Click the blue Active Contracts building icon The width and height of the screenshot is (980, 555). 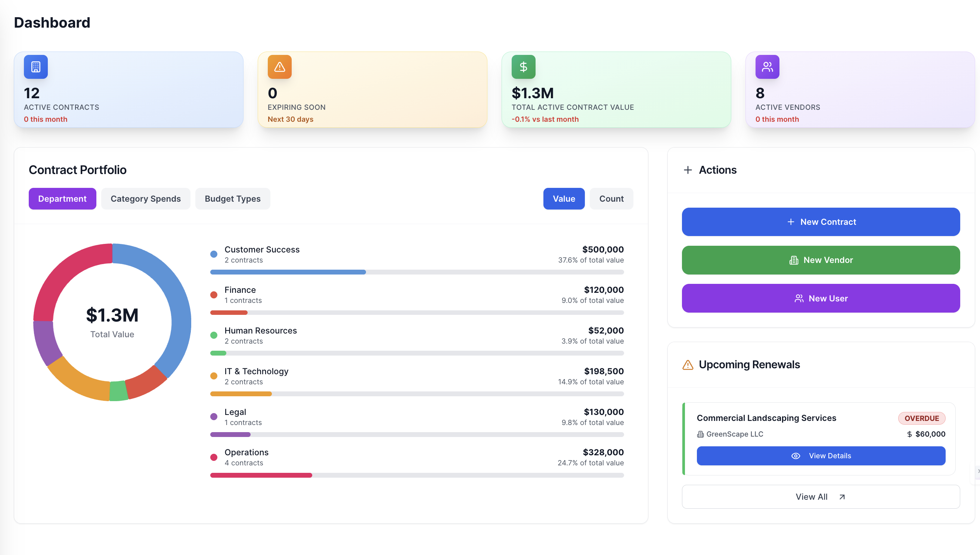point(36,67)
